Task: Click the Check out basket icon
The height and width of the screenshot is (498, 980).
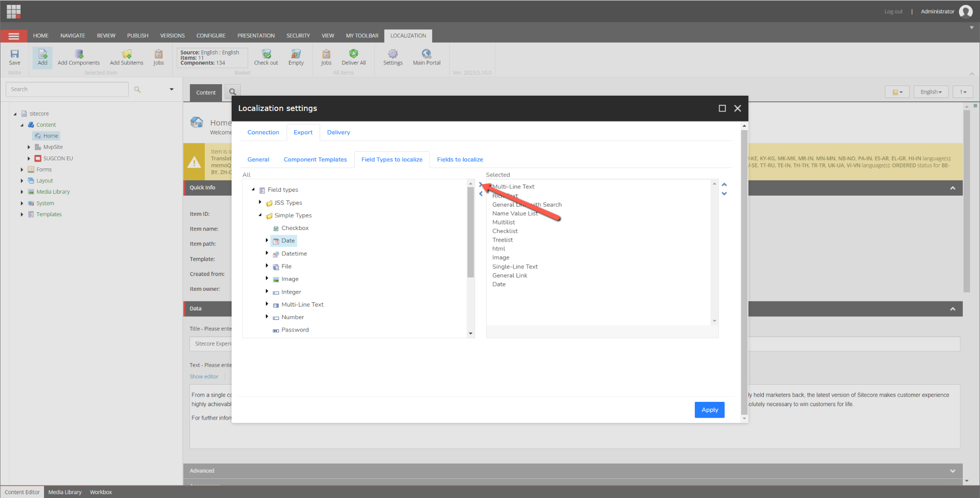Action: pyautogui.click(x=266, y=57)
